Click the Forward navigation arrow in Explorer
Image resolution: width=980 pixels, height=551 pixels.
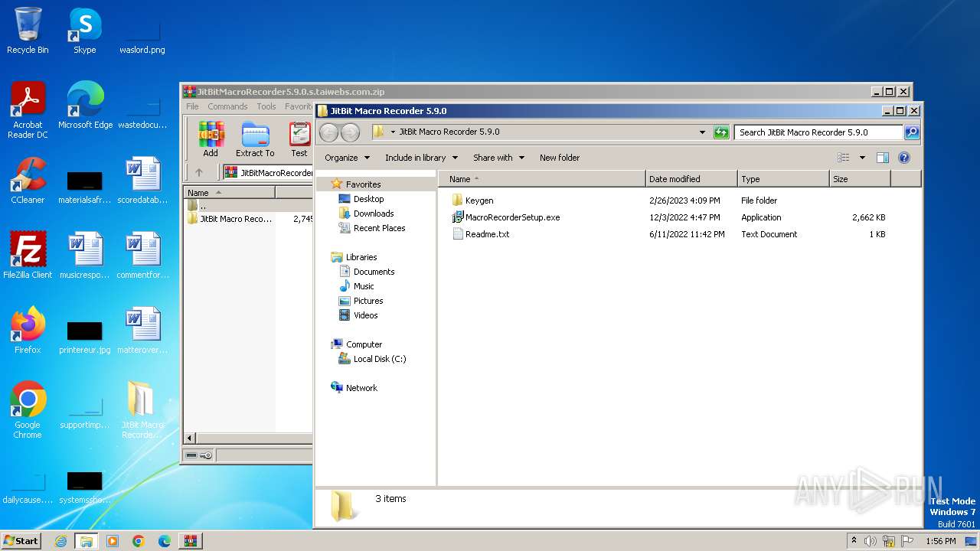click(350, 132)
